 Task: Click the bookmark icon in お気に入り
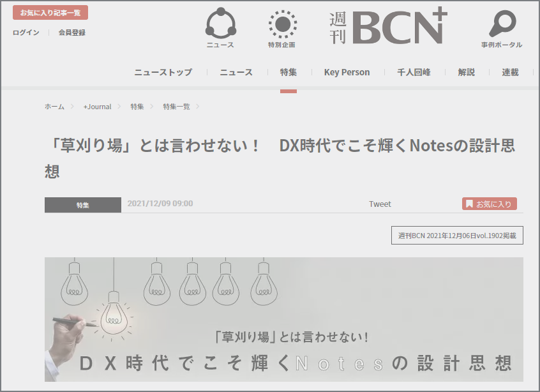coord(469,204)
